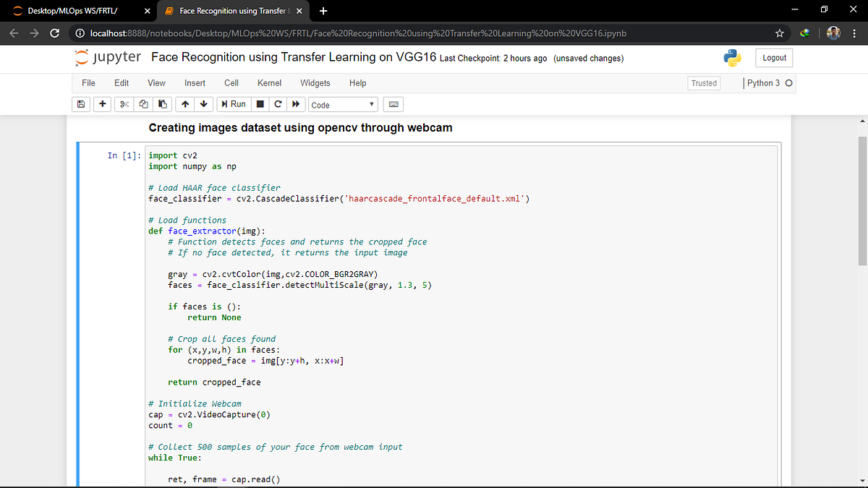Open the Widgets menu
The height and width of the screenshot is (488, 868).
[x=315, y=83]
